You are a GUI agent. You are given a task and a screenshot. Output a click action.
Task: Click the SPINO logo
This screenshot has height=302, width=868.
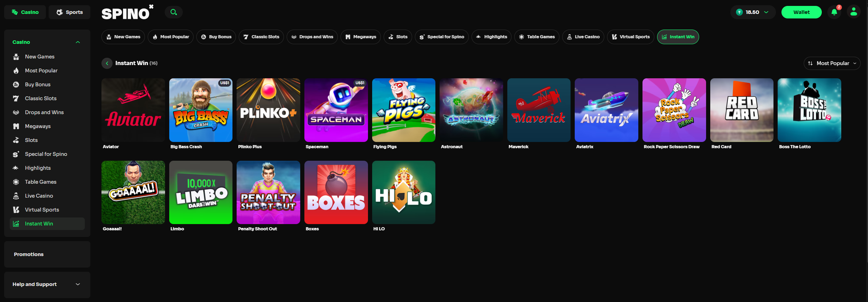point(127,13)
